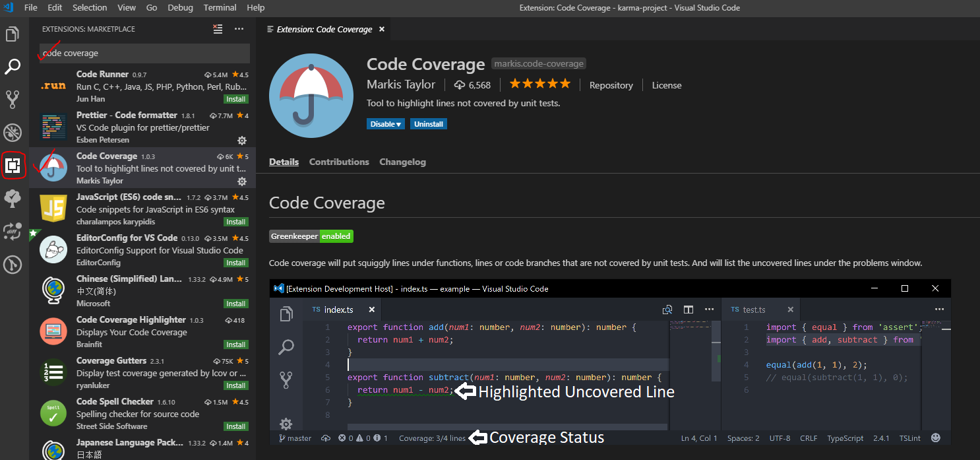Open the Debug menu

pos(181,8)
